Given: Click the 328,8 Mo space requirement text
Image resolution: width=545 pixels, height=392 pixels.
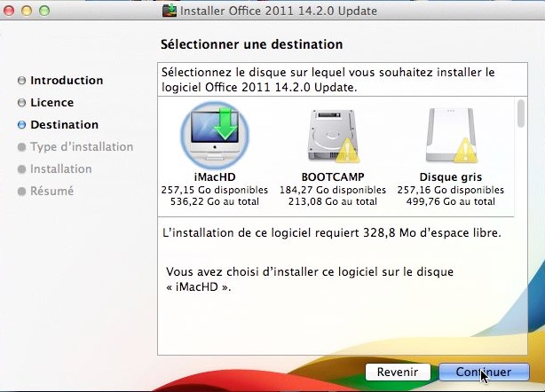Looking at the screenshot, I should click(332, 232).
